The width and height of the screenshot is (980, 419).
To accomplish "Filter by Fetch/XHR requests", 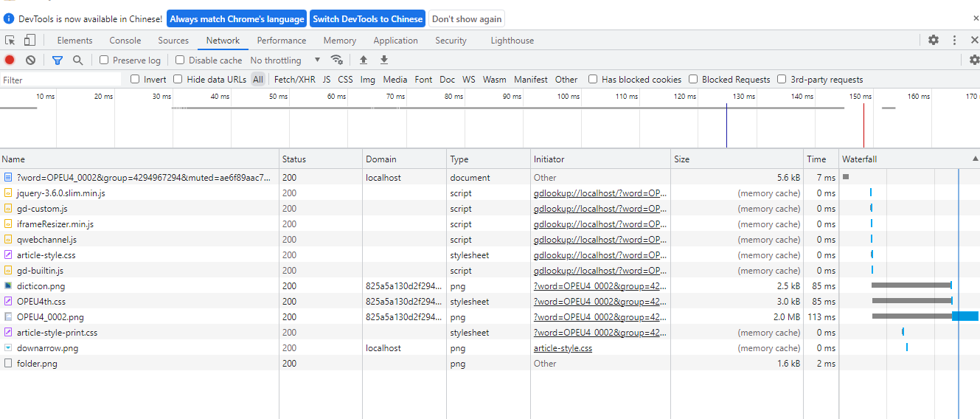I will [294, 79].
